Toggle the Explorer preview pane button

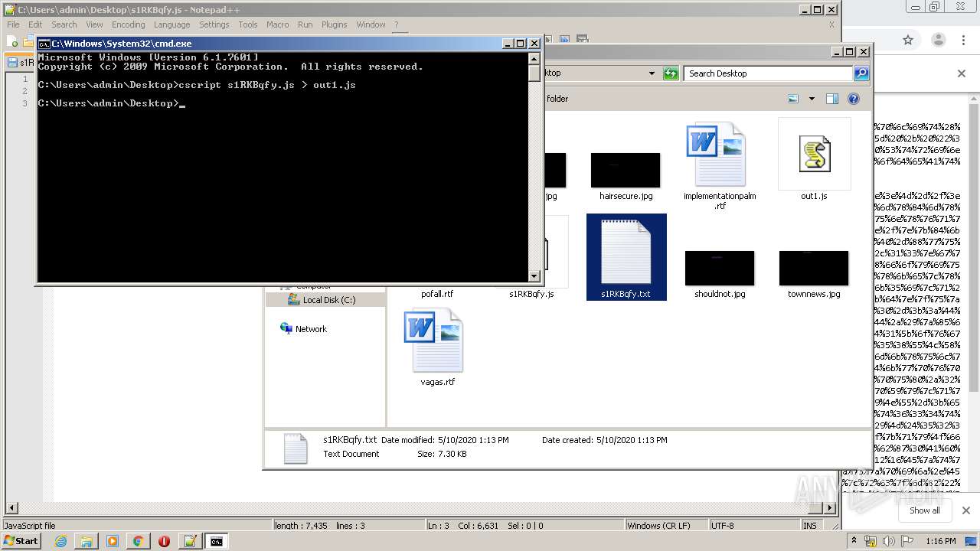[832, 99]
